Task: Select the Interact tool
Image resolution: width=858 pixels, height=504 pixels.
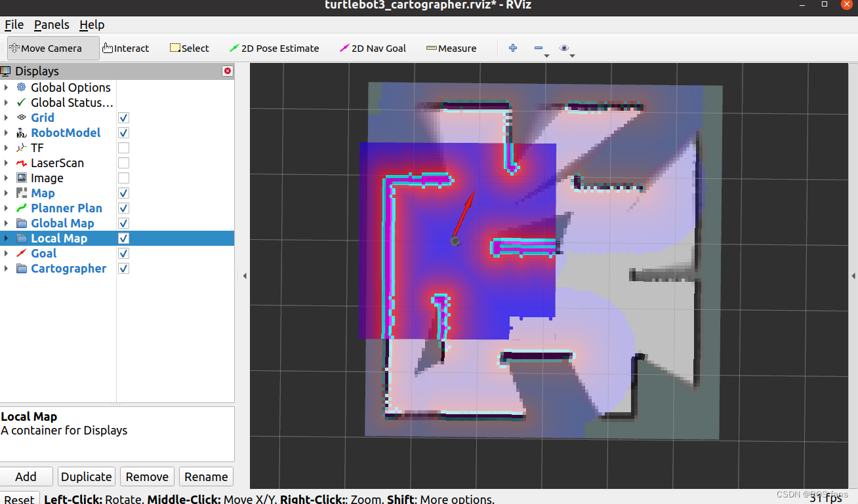Action: tap(127, 48)
